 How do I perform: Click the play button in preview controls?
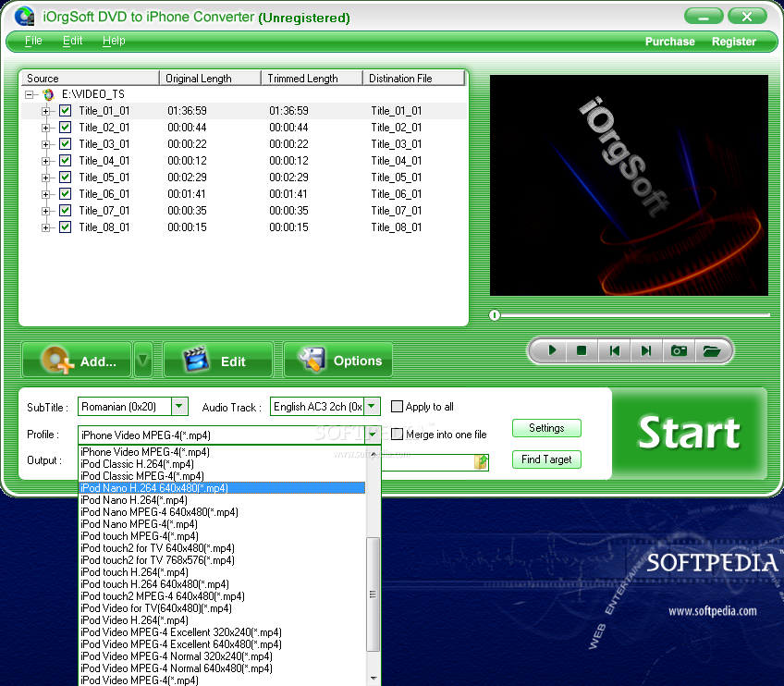click(552, 350)
